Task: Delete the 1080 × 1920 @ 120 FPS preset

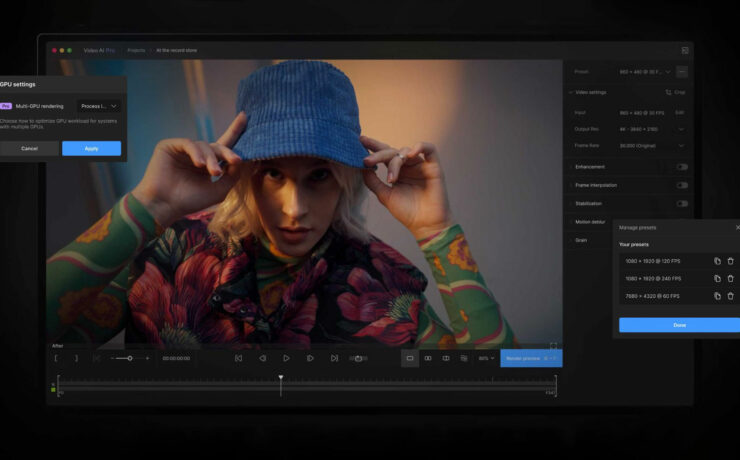Action: (x=731, y=261)
